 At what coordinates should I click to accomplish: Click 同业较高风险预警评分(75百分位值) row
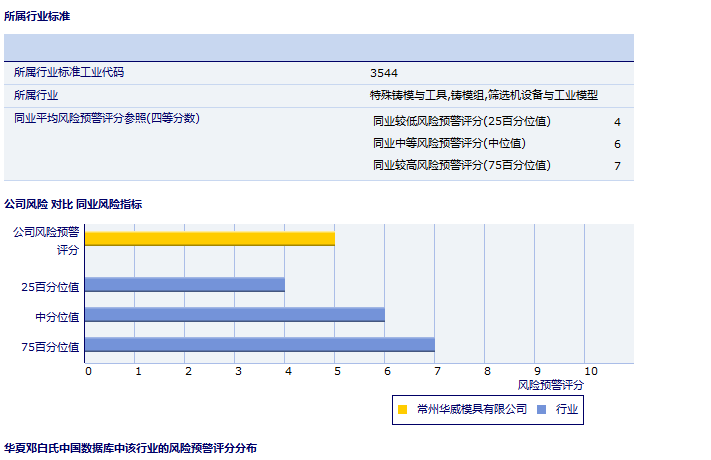point(461,165)
